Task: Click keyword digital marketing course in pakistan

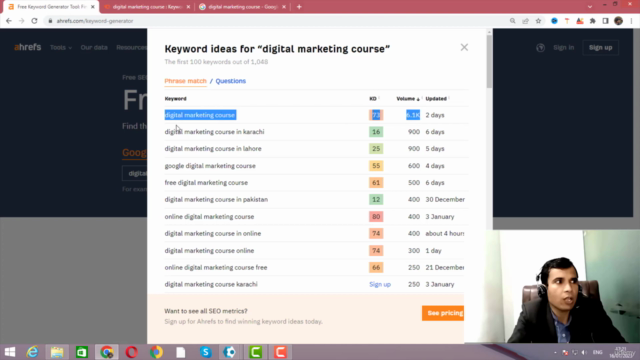Action: pyautogui.click(x=216, y=199)
